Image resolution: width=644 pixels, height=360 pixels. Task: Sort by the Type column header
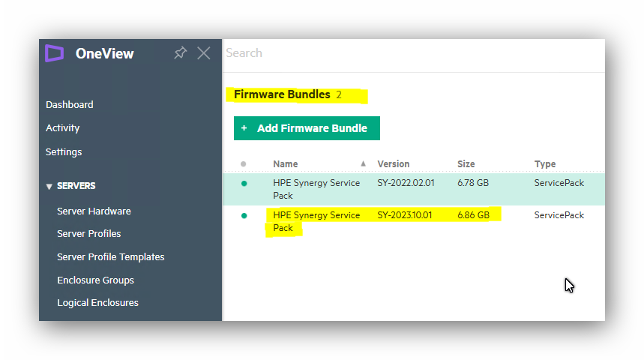click(545, 164)
